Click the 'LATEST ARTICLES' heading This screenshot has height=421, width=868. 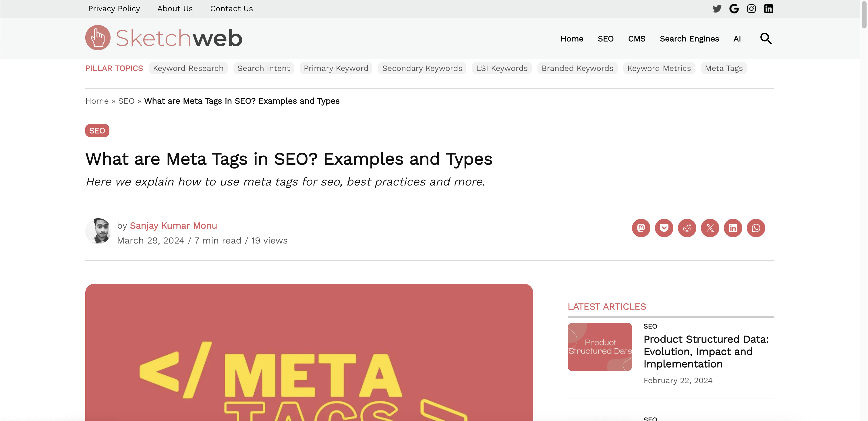(606, 307)
